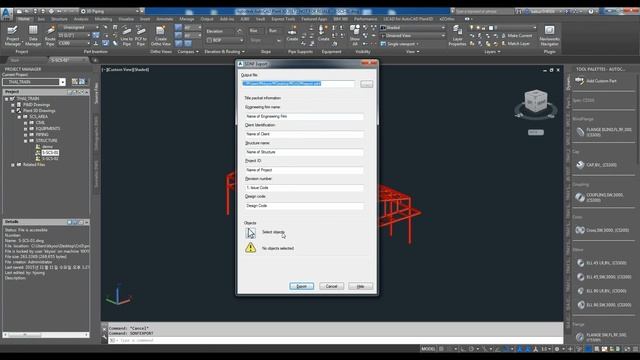
Task: Pick the COUPLING SW 3000 palette item
Action: (600, 198)
